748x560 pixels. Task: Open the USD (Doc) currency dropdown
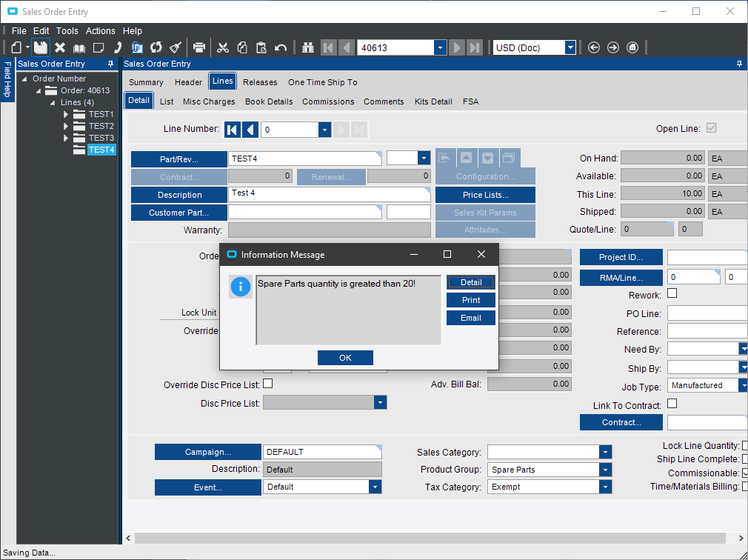(570, 47)
